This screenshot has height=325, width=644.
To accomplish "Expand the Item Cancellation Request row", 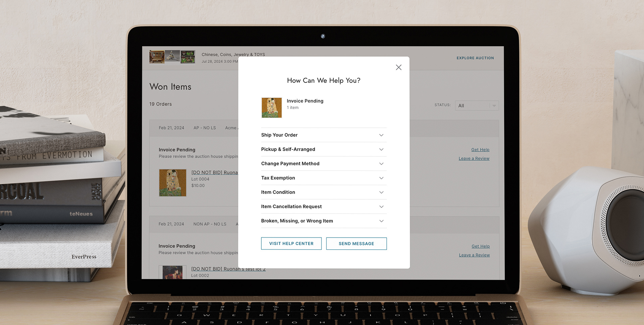I will (324, 206).
